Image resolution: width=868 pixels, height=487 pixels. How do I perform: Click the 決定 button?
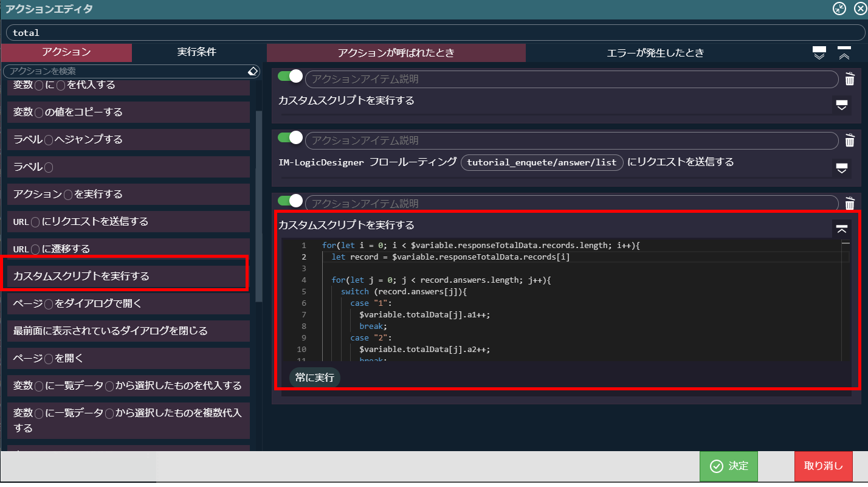point(729,466)
